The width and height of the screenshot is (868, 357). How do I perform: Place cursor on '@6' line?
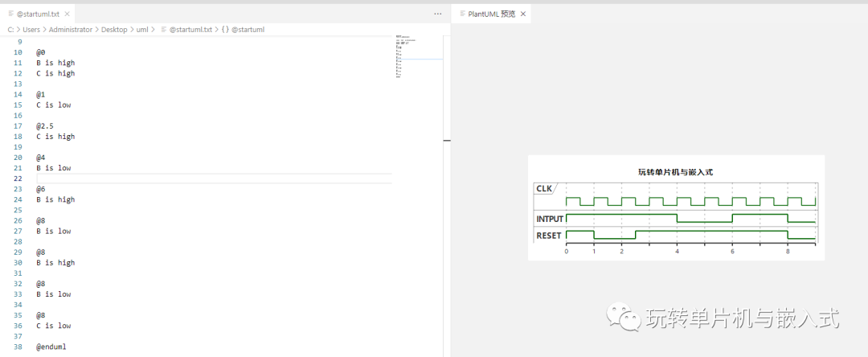(x=41, y=189)
